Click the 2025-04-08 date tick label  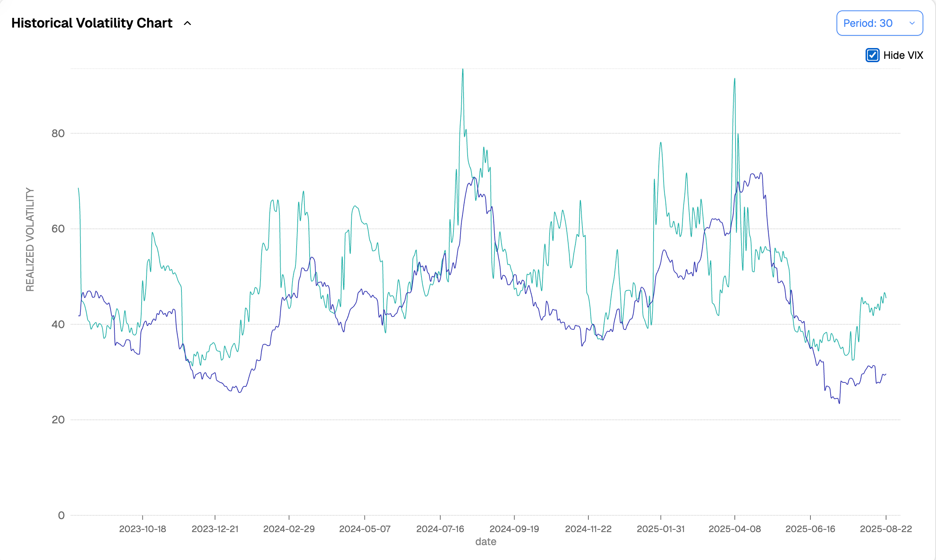tap(734, 529)
